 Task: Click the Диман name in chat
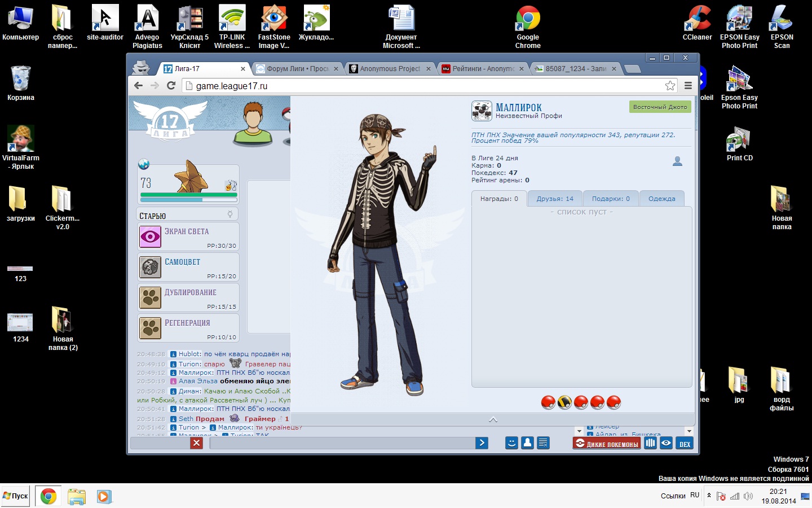(x=190, y=391)
